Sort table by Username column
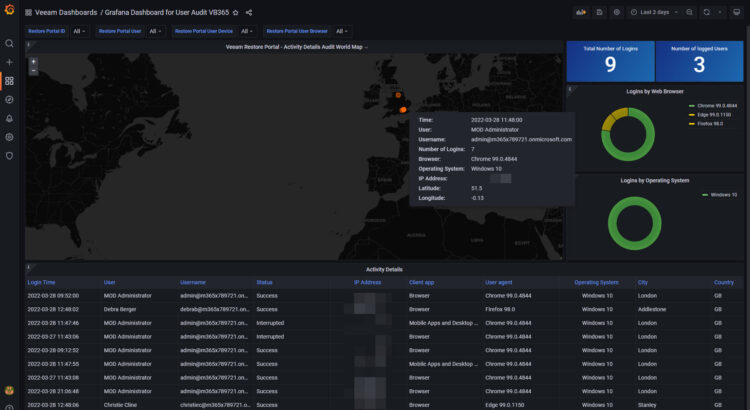 [x=192, y=282]
